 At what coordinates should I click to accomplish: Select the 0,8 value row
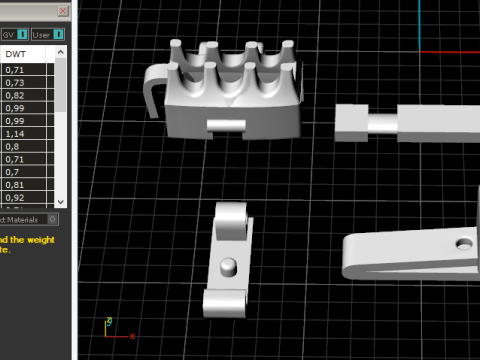23,146
